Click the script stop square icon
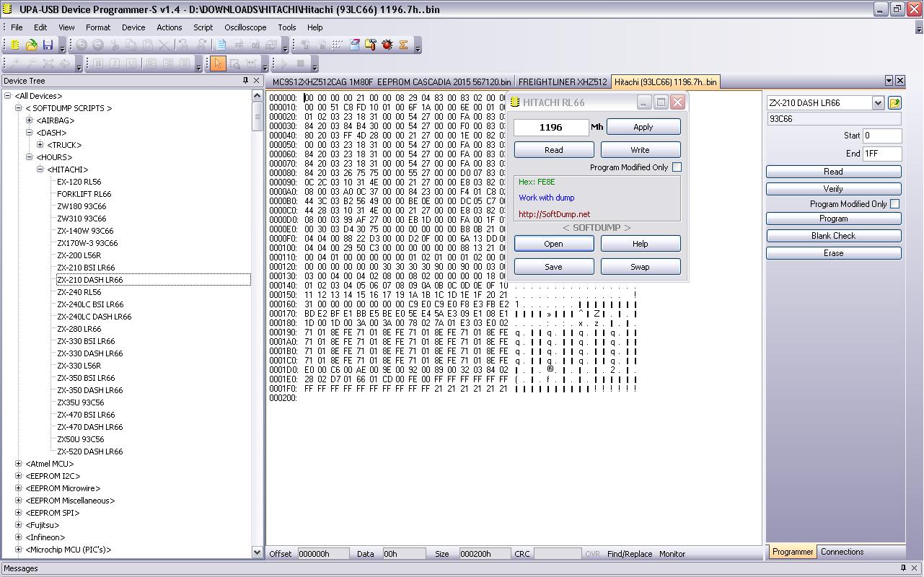The width and height of the screenshot is (924, 577). pyautogui.click(x=300, y=63)
